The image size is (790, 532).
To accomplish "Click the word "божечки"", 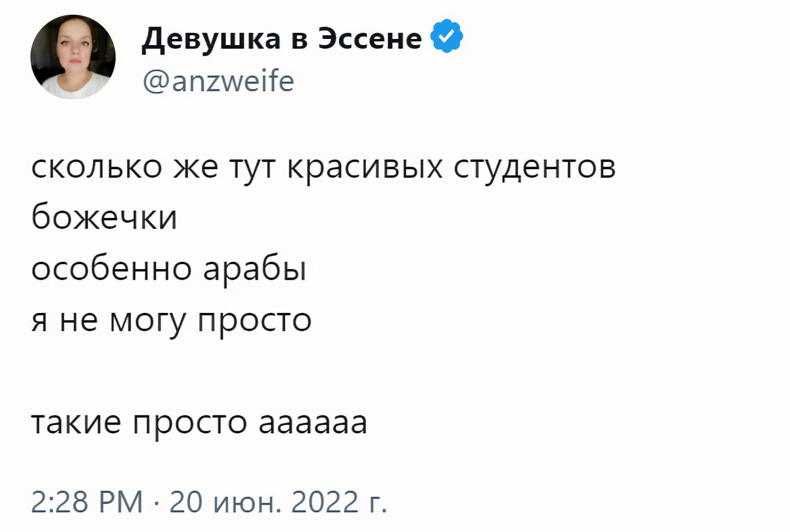I will point(104,218).
